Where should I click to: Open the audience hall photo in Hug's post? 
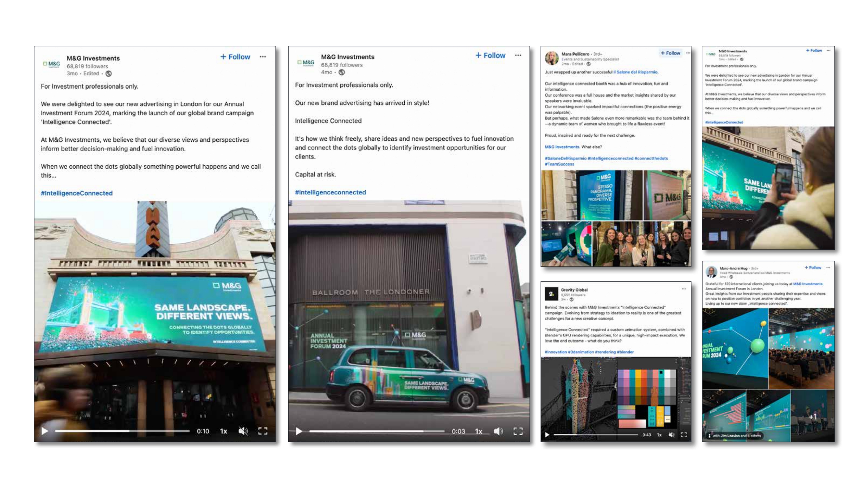[x=802, y=348]
